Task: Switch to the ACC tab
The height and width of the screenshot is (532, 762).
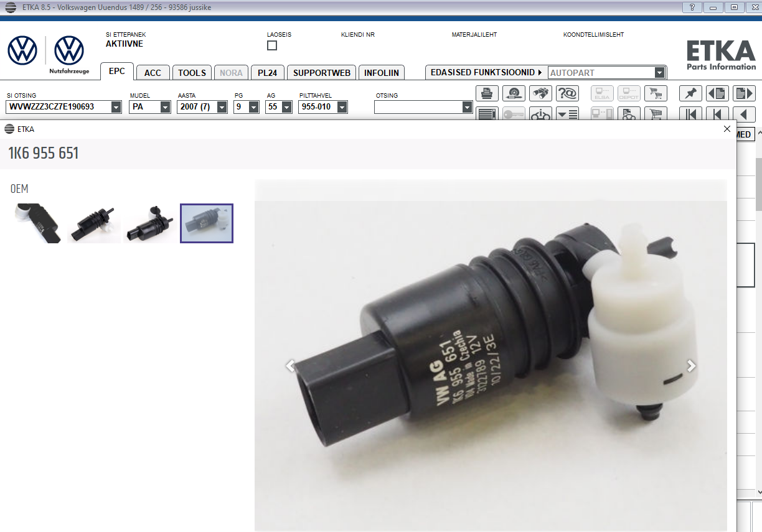Action: 153,73
